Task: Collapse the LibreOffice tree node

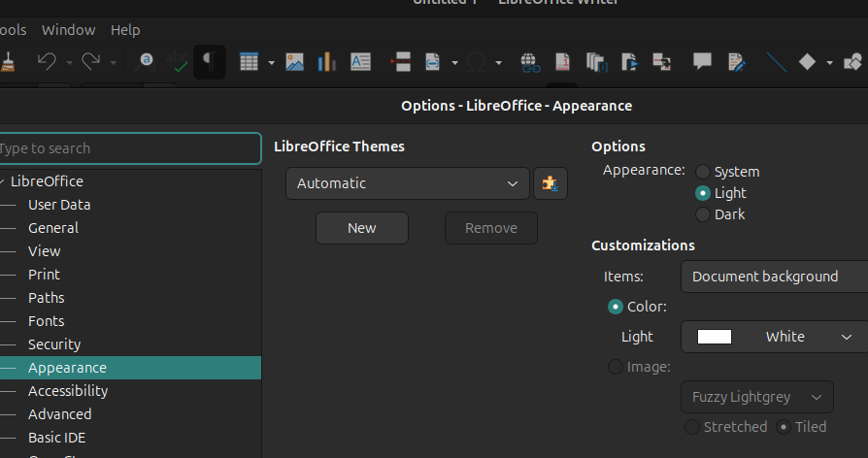Action: click(3, 181)
